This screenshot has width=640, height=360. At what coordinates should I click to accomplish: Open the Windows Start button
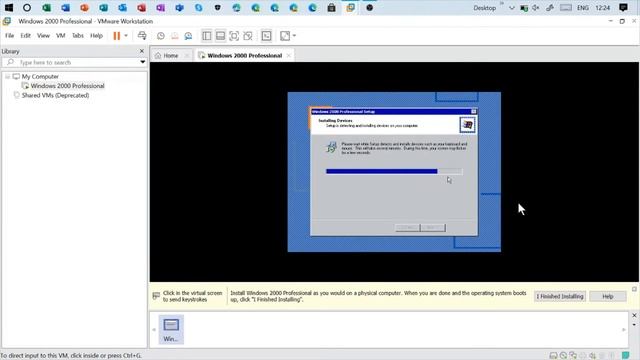tap(9, 7)
